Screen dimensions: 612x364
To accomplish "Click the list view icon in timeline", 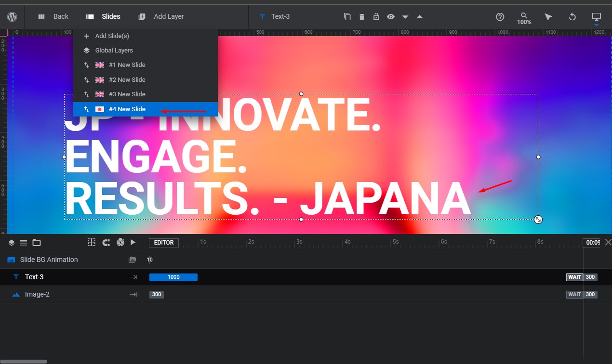I will coord(23,243).
